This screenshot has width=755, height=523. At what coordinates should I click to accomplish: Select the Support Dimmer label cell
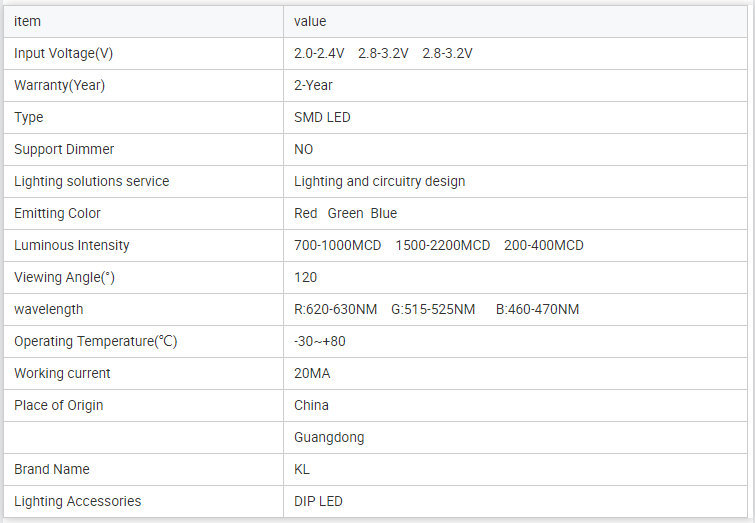(64, 149)
